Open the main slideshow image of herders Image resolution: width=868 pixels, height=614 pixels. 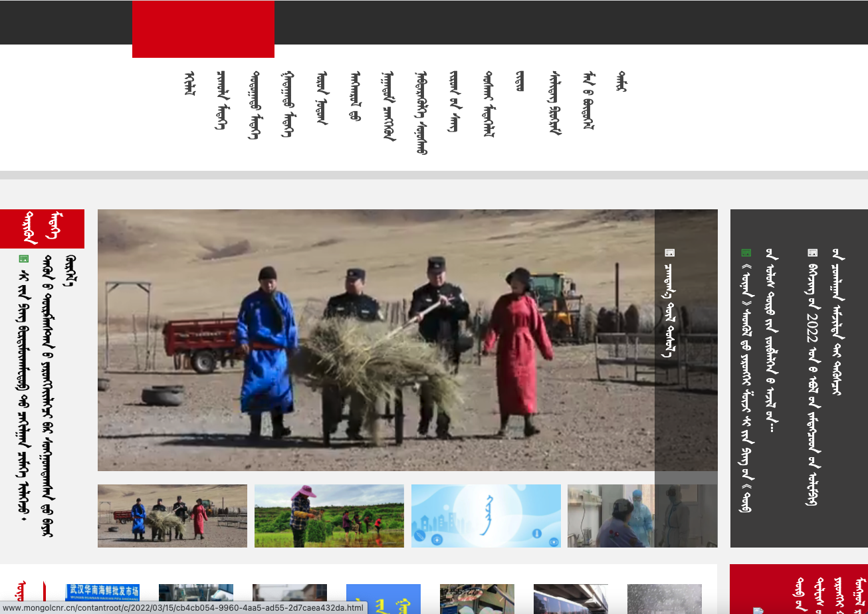pos(376,340)
